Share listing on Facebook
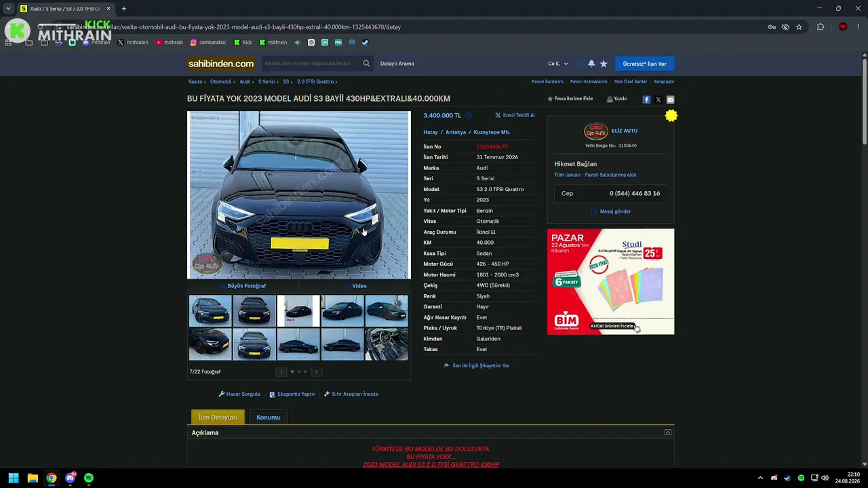The width and height of the screenshot is (868, 488). (x=646, y=100)
